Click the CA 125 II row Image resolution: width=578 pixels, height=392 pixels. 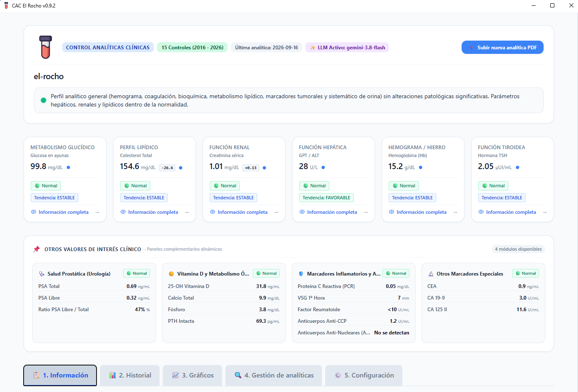click(483, 310)
